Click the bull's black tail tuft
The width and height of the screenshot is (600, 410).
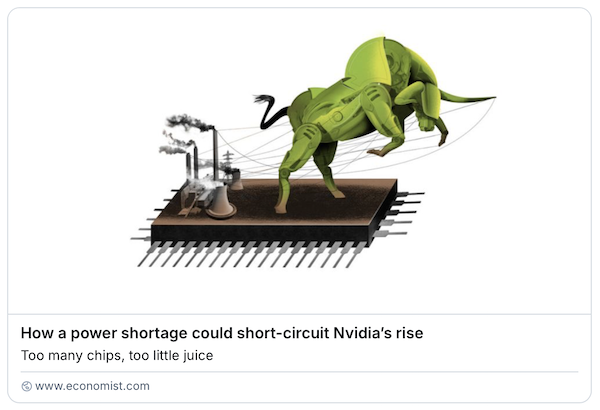pyautogui.click(x=264, y=100)
